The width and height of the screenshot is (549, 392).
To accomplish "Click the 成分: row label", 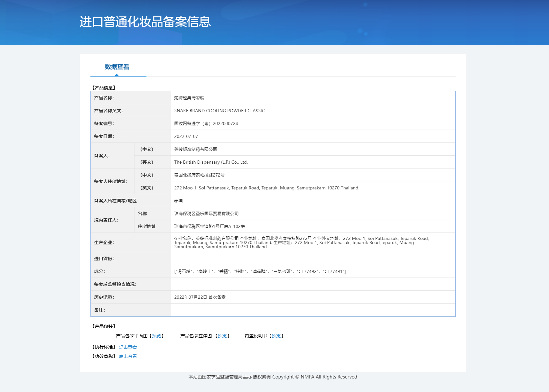I will pos(99,271).
